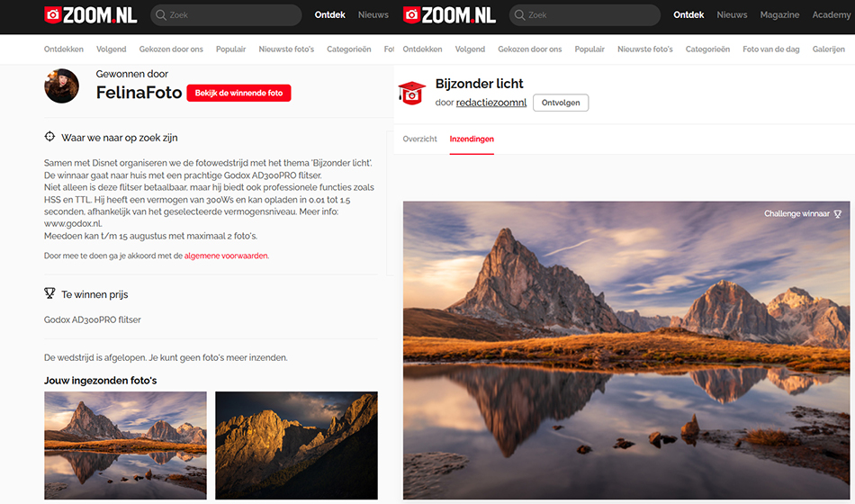Click the crosshair icon beside Waar we naar
This screenshot has width=855, height=504.
(x=49, y=137)
